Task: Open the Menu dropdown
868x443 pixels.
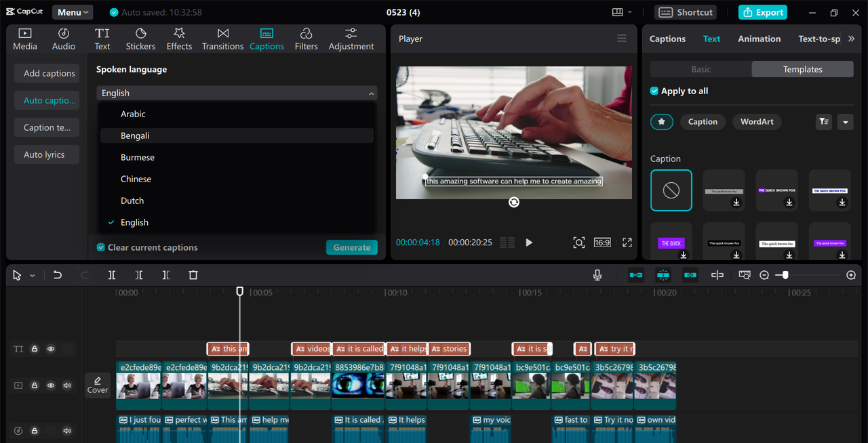Action: coord(73,12)
